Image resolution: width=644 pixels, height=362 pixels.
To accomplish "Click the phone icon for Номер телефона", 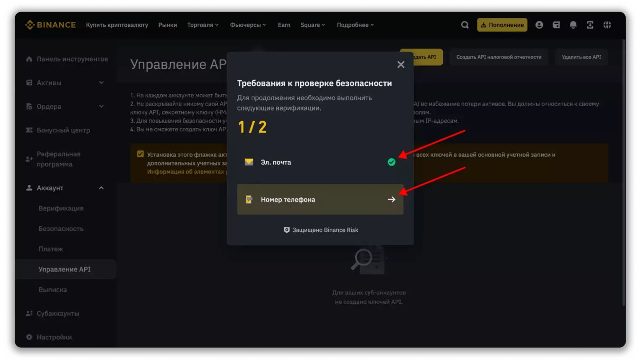I will click(249, 199).
